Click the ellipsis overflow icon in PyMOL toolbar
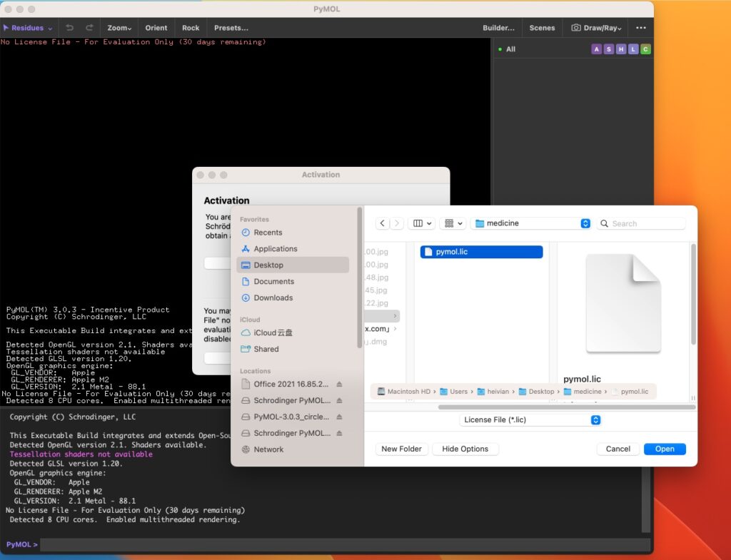Screen dimensions: 731x560 point(640,28)
